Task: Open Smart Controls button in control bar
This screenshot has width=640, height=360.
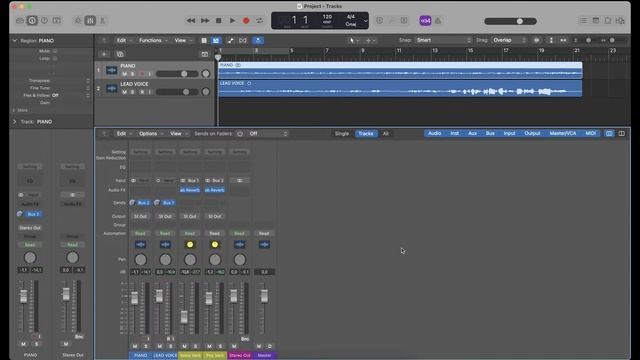Action: point(78,20)
